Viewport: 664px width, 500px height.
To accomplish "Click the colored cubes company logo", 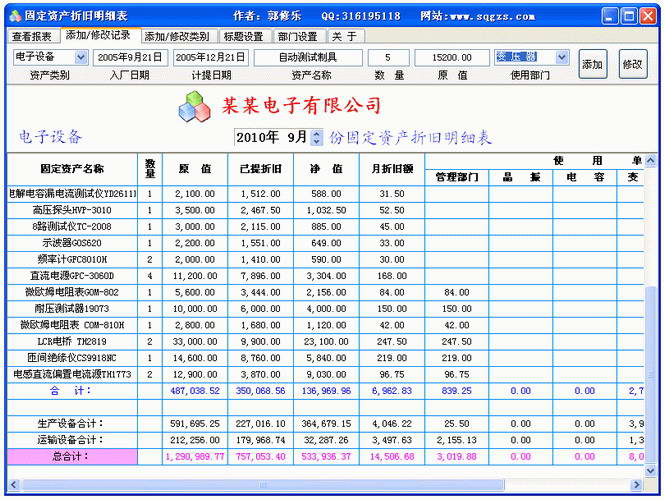I will (194, 106).
